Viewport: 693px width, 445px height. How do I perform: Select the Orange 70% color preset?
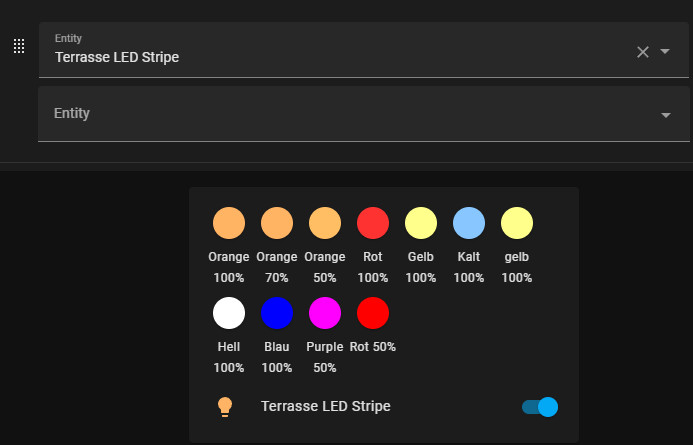click(277, 223)
